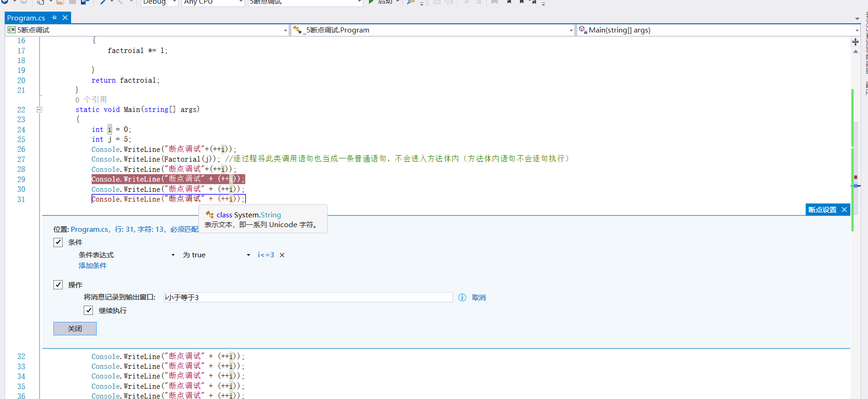Click the message field containing i小于等于3
Screen dimensions: 868x399
(x=308, y=297)
